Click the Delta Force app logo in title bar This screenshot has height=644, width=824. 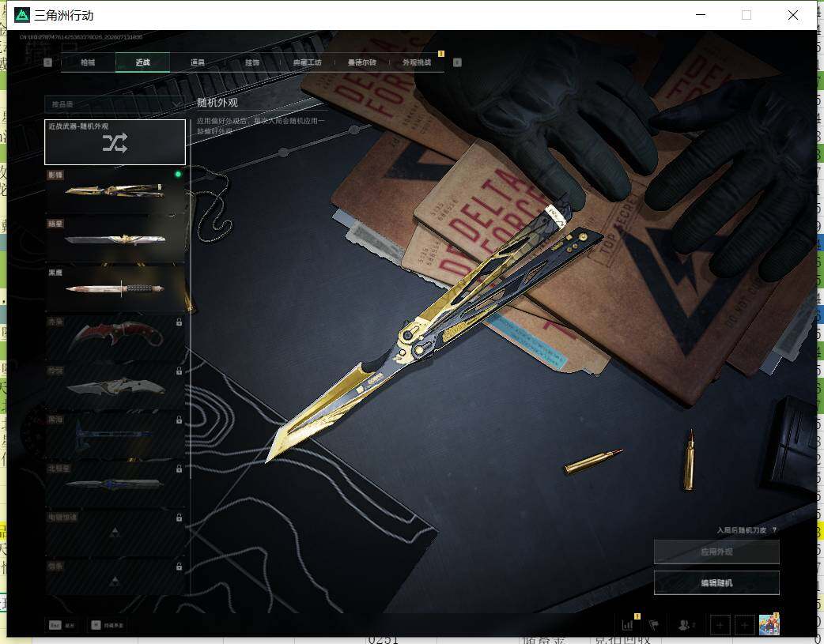pos(22,15)
